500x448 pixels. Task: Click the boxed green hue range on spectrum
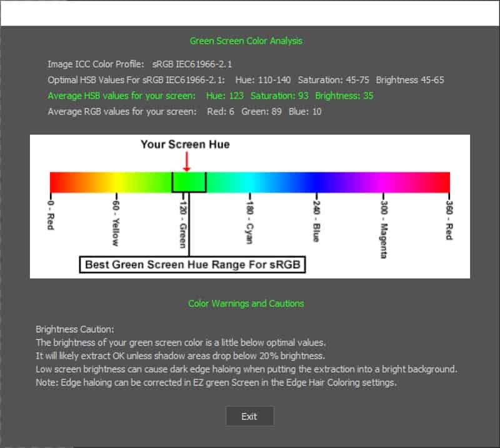pyautogui.click(x=189, y=182)
